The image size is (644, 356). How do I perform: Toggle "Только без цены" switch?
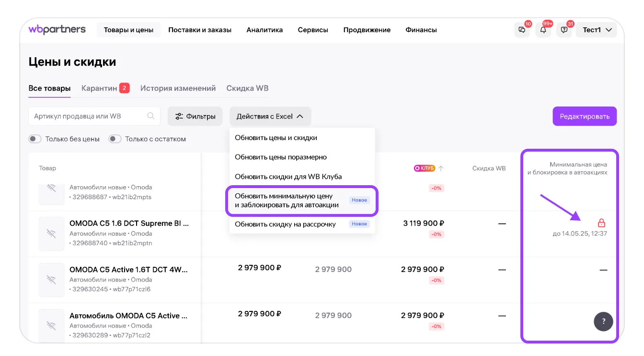[35, 139]
